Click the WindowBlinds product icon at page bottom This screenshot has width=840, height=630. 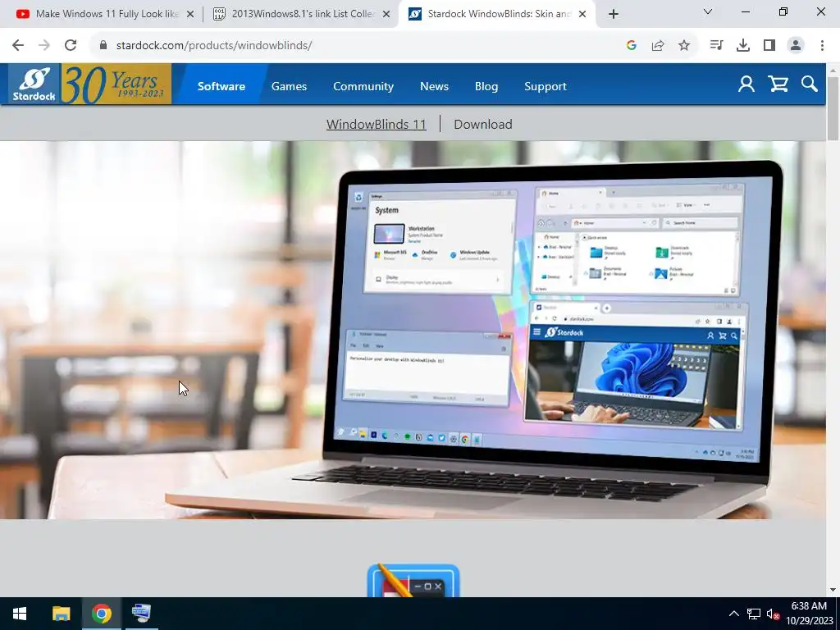click(x=413, y=581)
